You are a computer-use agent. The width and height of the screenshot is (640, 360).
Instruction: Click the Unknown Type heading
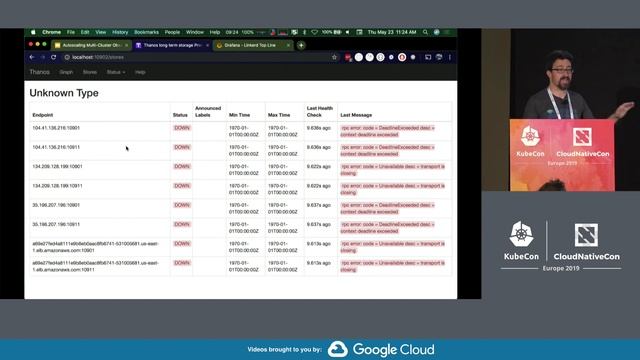[x=64, y=93]
